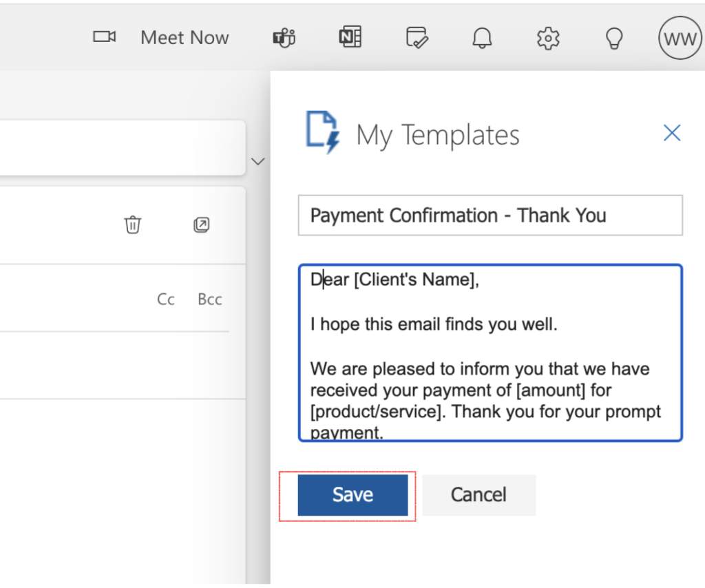Open the To Do pane icon

pos(416,38)
